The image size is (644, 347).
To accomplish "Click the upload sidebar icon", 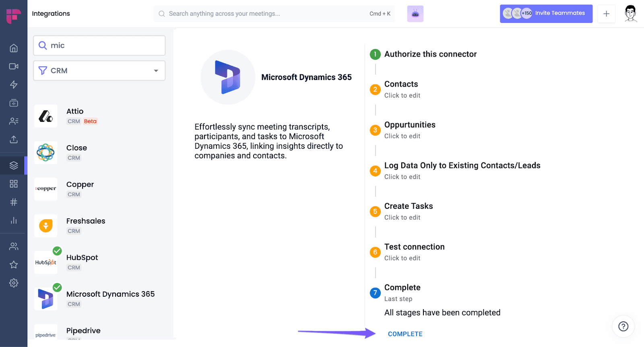I will pos(14,140).
